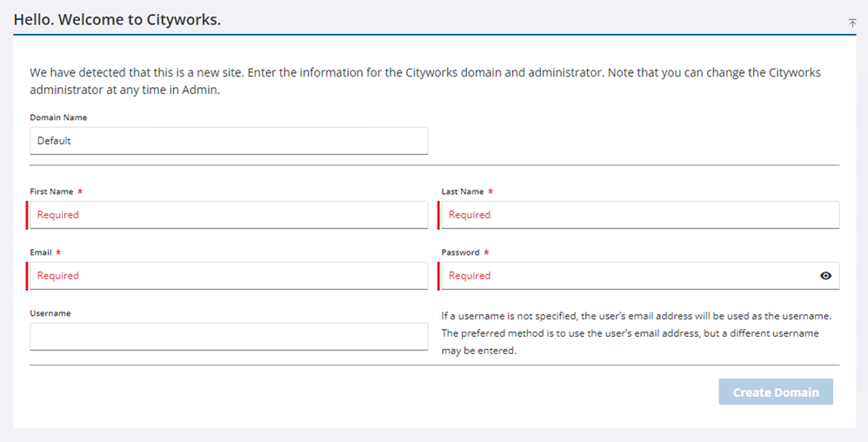Focus the First Name input field
The width and height of the screenshot is (868, 442).
click(229, 215)
